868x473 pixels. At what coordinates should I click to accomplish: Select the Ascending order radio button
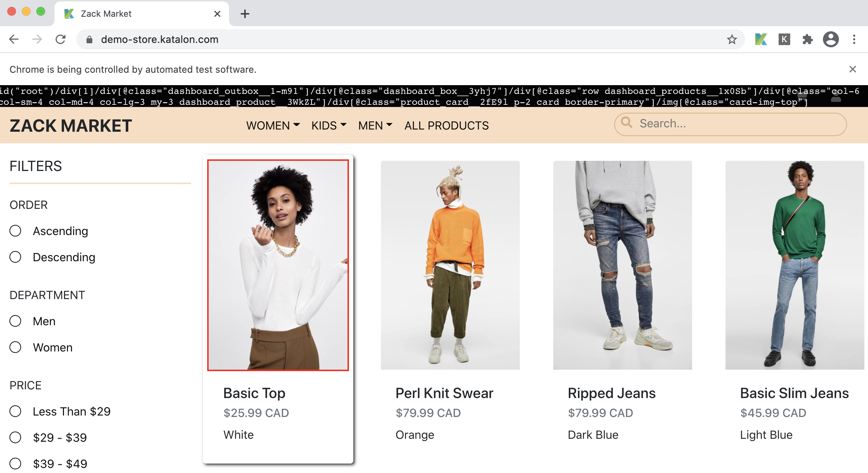coord(15,231)
